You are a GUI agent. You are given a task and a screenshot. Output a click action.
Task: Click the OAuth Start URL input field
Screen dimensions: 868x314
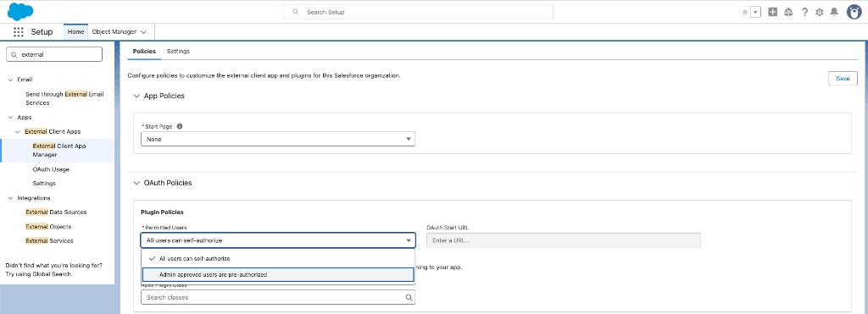[x=564, y=240]
